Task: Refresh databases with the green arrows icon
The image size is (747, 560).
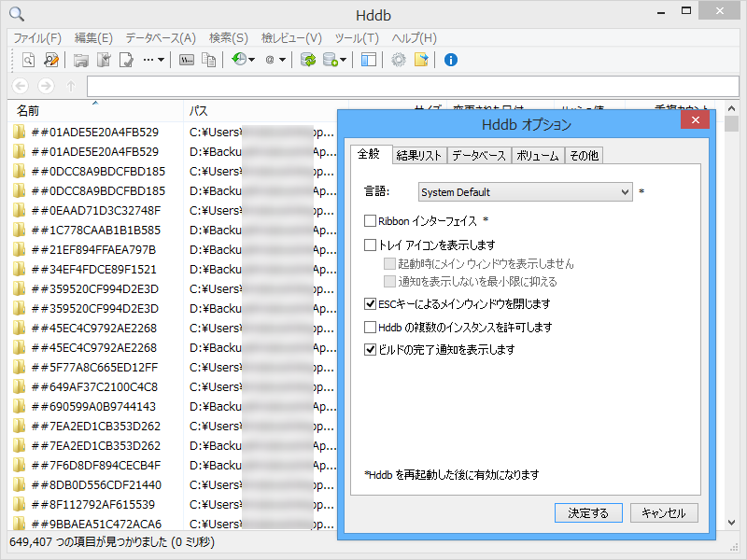Action: click(x=308, y=60)
